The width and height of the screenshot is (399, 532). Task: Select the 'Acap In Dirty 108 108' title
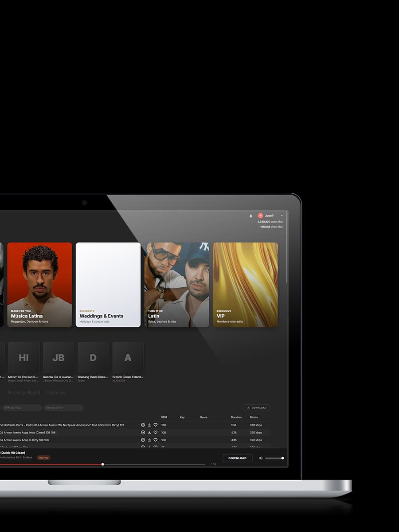[x=24, y=440]
